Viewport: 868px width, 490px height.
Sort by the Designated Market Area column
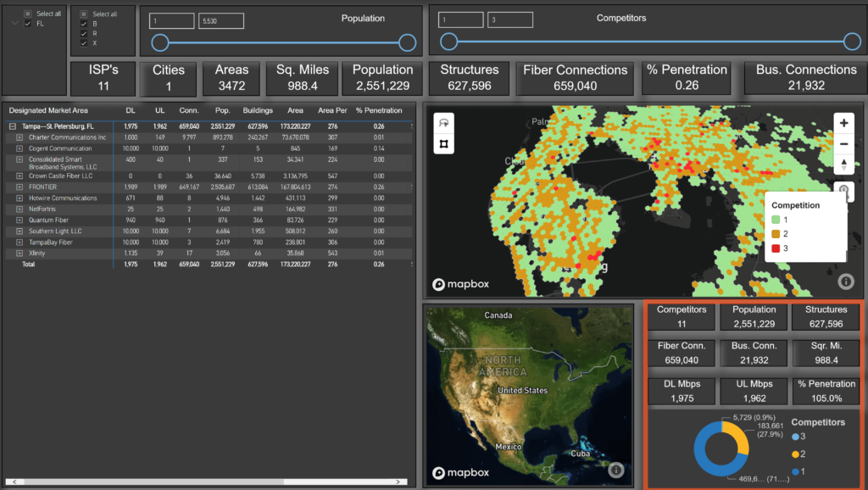tap(48, 110)
